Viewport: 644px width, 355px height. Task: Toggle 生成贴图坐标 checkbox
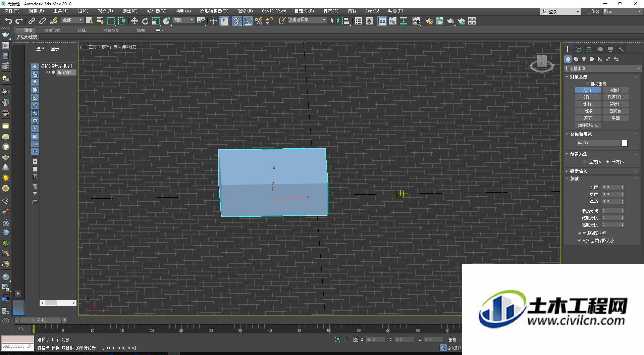tap(580, 233)
